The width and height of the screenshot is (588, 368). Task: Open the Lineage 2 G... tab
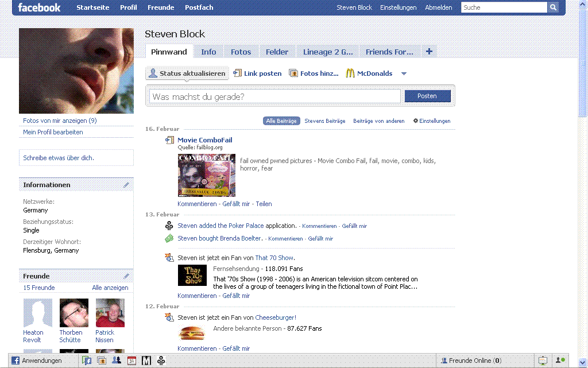point(328,52)
